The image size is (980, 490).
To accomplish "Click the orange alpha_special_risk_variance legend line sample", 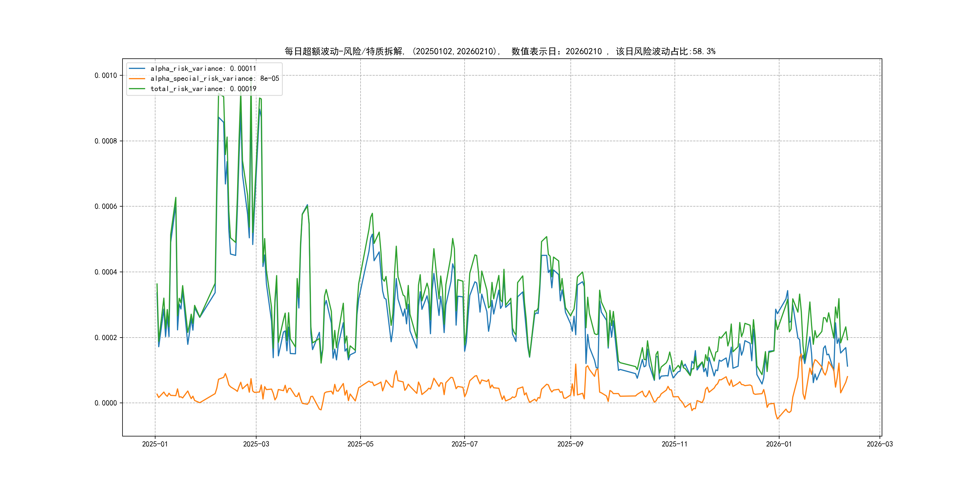I will pos(137,79).
